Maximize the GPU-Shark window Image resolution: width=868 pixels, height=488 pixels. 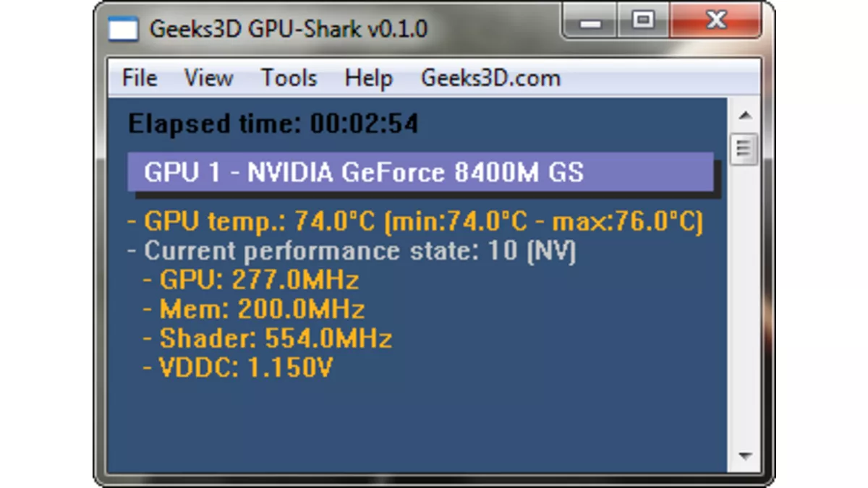coord(642,21)
